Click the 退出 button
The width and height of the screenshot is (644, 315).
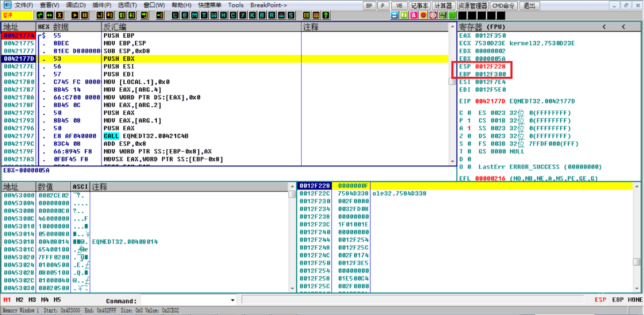pyautogui.click(x=529, y=5)
